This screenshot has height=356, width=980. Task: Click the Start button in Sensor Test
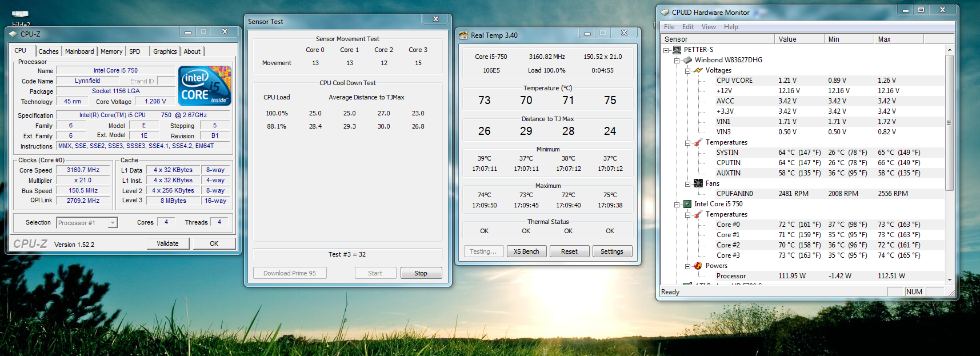coord(375,273)
